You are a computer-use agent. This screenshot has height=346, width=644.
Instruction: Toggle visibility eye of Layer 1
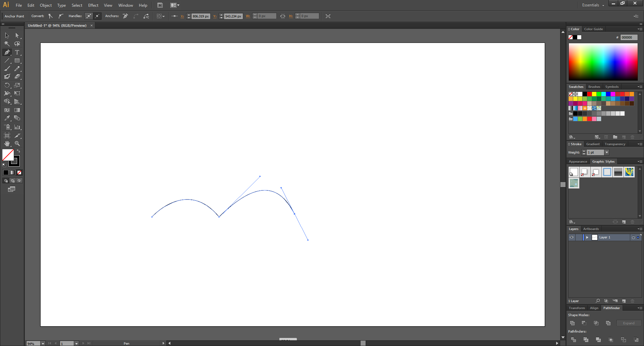point(572,237)
